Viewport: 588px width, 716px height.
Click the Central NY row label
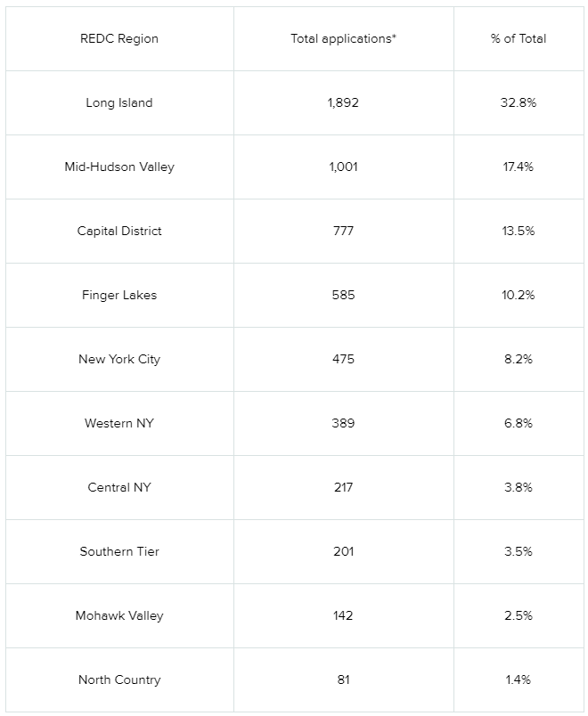point(119,488)
